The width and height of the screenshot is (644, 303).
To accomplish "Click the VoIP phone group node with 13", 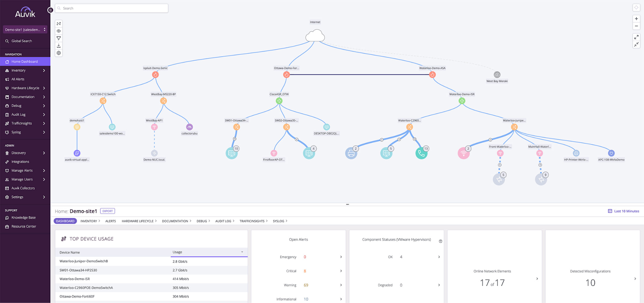I will 421,153.
